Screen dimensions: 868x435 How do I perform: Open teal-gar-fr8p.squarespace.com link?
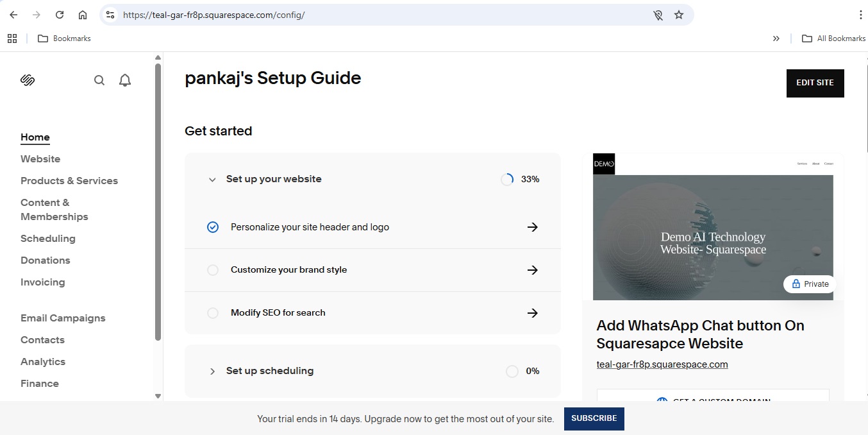[x=662, y=364]
